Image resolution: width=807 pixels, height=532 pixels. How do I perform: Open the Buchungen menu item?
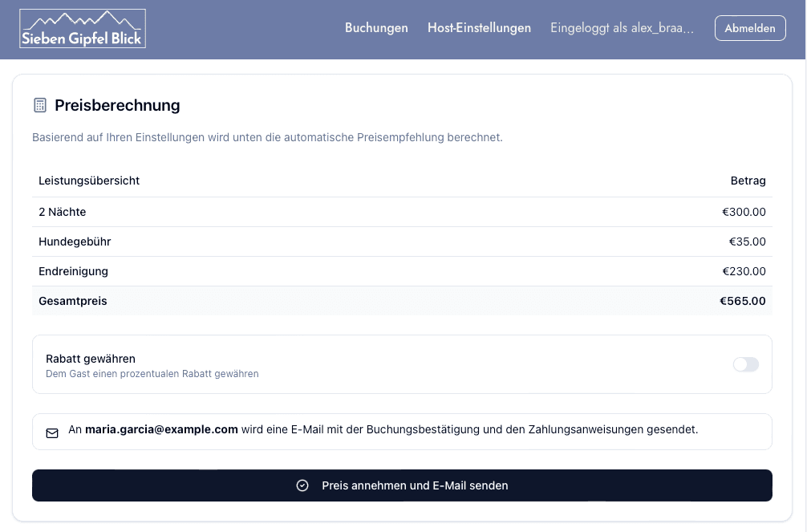point(376,28)
